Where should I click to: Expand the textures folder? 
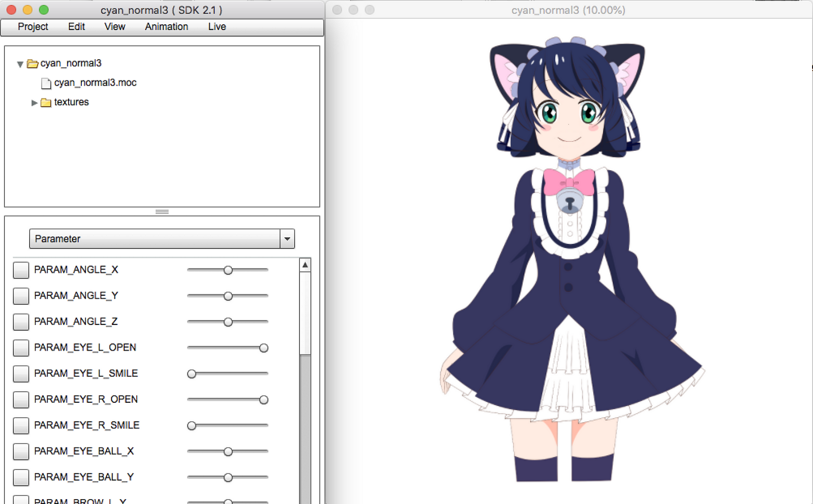pyautogui.click(x=34, y=103)
